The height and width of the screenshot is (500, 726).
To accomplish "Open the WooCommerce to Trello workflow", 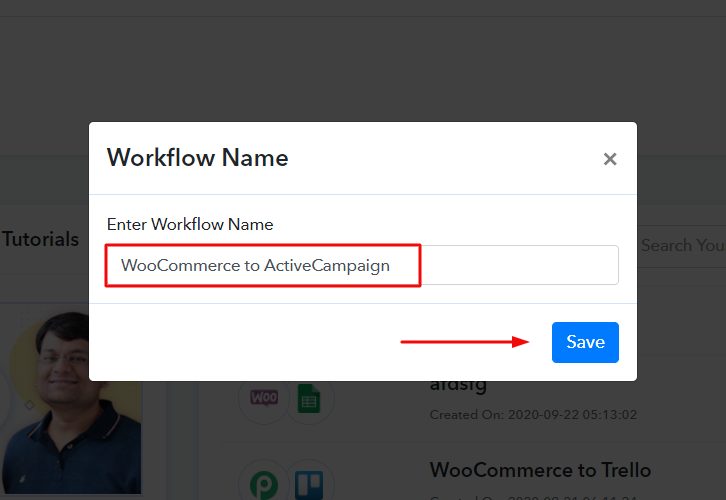I will pyautogui.click(x=540, y=470).
